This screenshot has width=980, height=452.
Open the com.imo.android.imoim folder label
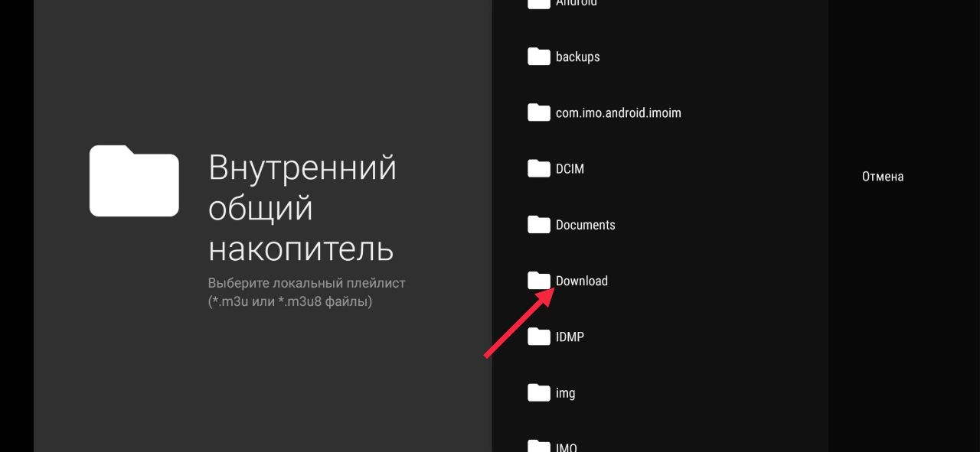(619, 112)
